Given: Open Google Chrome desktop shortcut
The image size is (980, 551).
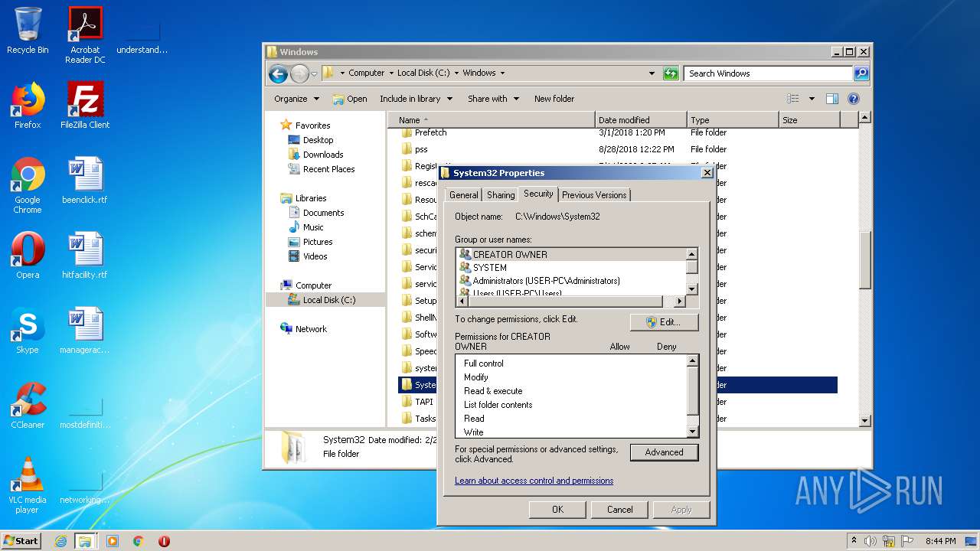Looking at the screenshot, I should pyautogui.click(x=28, y=186).
